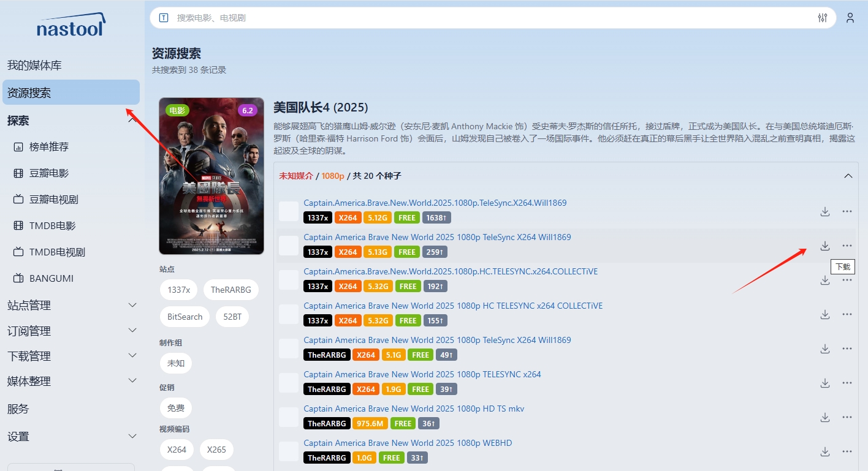Toggle the 1337x site filter

pyautogui.click(x=178, y=290)
